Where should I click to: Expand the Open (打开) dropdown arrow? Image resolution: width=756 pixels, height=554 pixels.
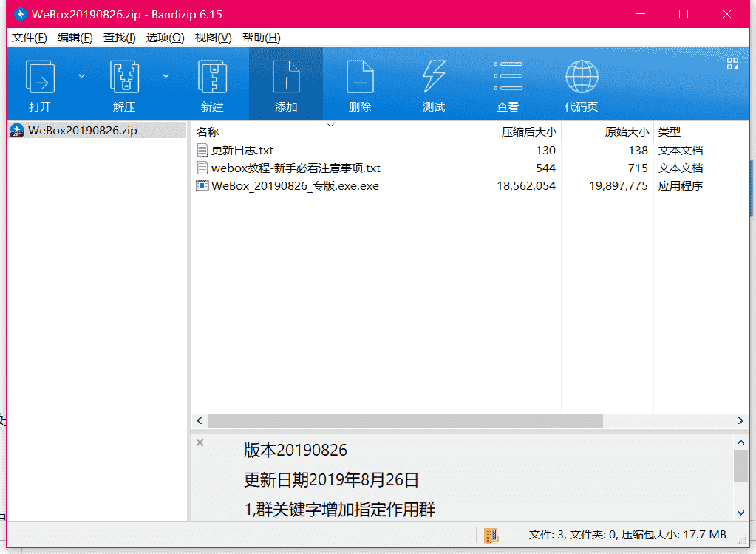(x=81, y=76)
